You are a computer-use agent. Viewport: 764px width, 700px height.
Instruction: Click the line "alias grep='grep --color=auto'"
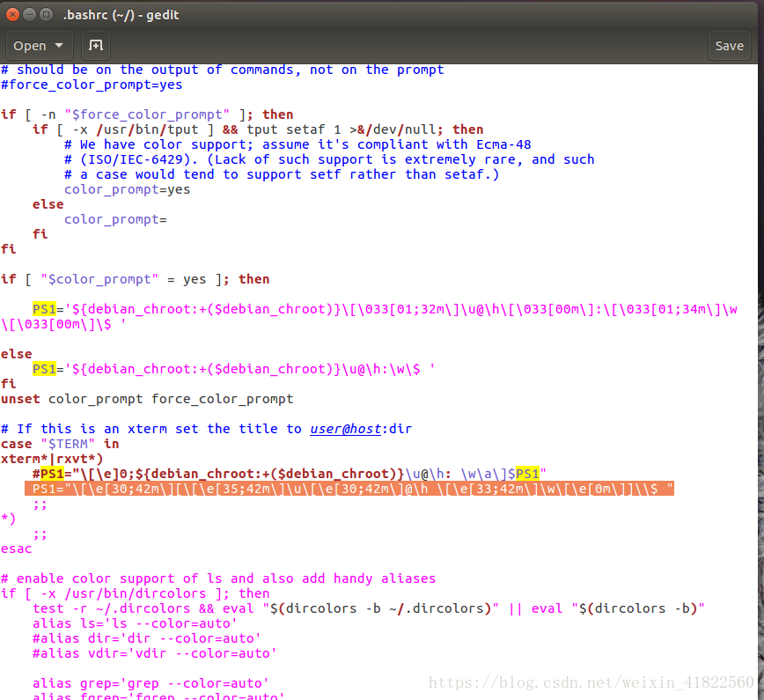pyautogui.click(x=151, y=683)
